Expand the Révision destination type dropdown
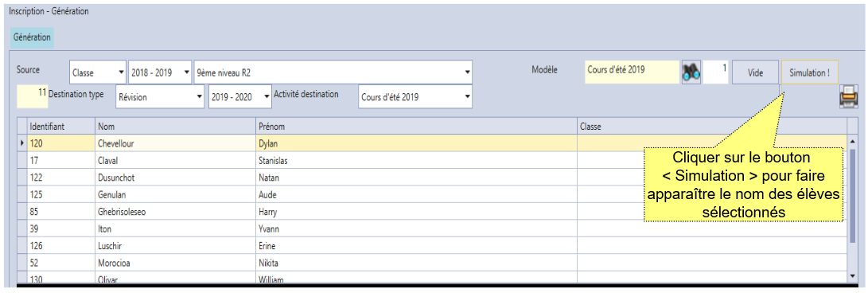 160,97
